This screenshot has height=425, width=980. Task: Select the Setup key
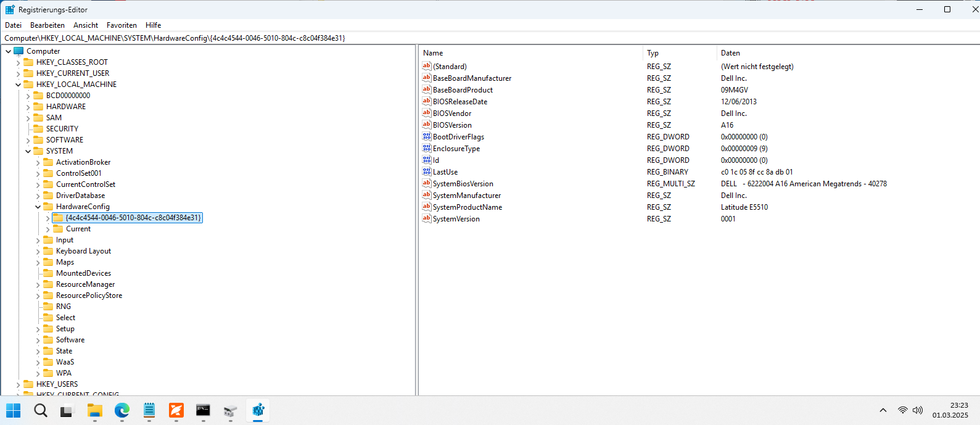click(65, 329)
